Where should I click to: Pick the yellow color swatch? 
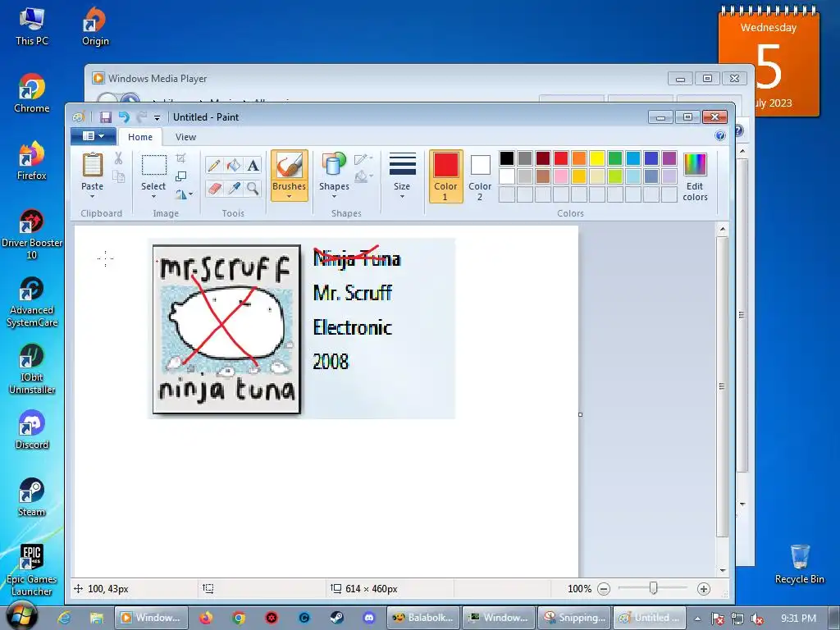pyautogui.click(x=597, y=158)
